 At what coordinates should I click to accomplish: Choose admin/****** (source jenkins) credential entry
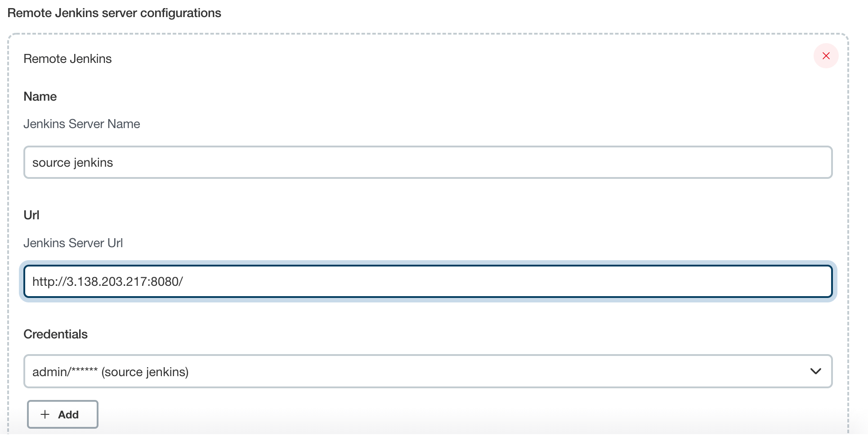point(110,371)
